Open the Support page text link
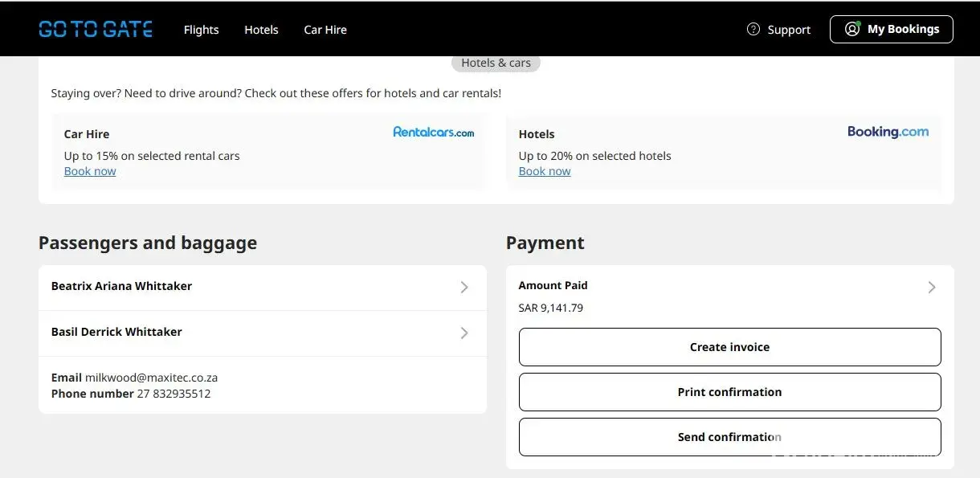 (x=789, y=30)
